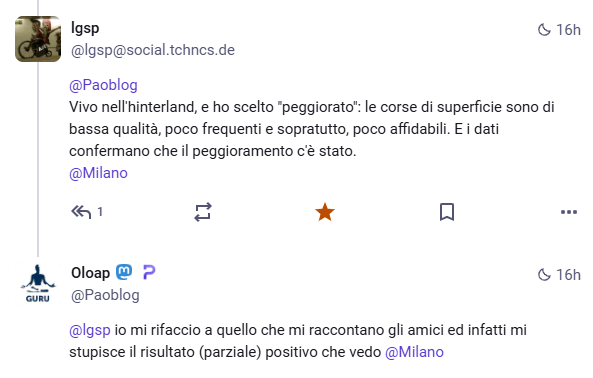Open the @Paoblog handle under Oloap
This screenshot has height=378, width=593.
coord(105,295)
